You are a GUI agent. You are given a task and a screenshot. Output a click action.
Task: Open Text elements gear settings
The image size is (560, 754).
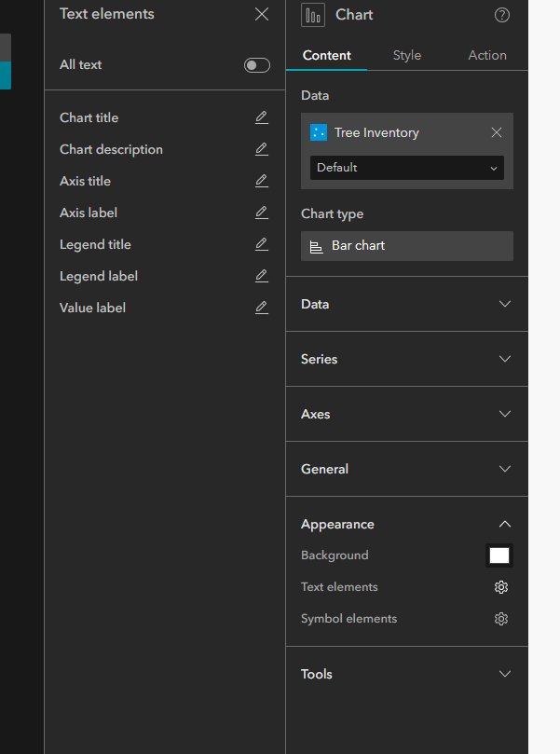[501, 587]
